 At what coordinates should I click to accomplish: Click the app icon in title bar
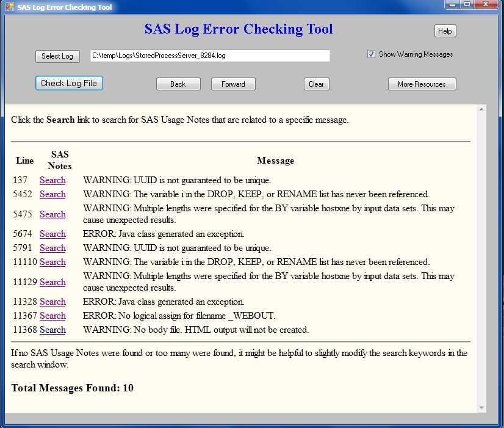click(x=9, y=7)
